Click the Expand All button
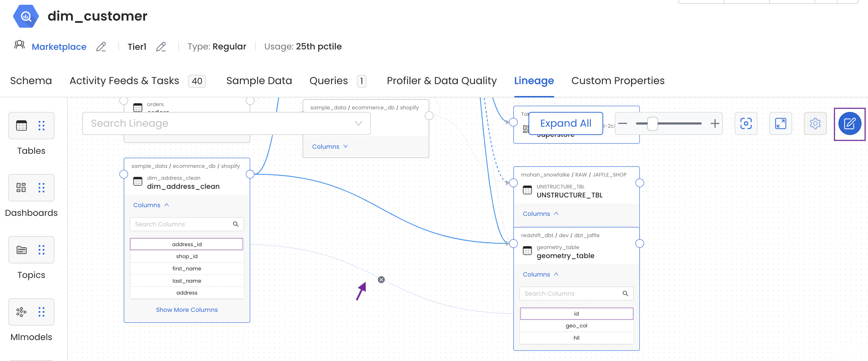Viewport: 868px width, 361px height. (x=565, y=123)
